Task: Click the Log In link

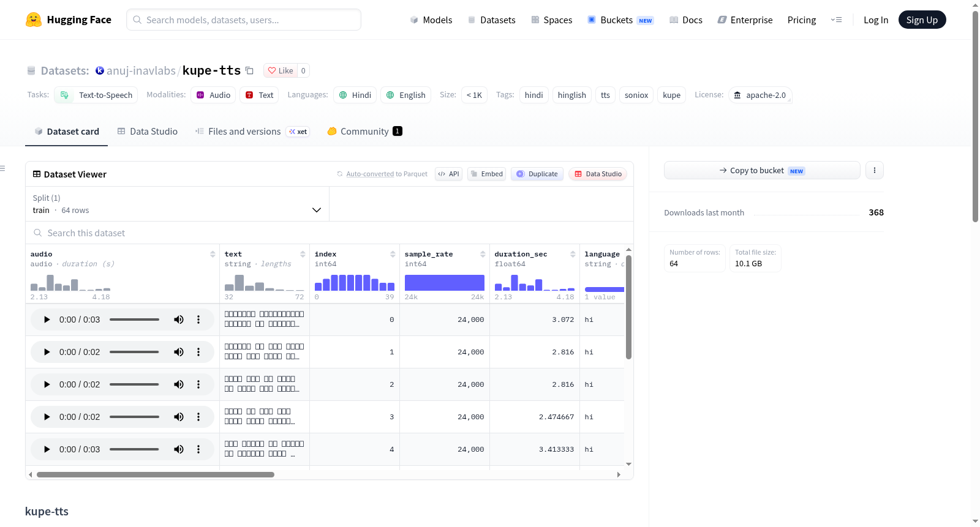Action: click(x=876, y=20)
